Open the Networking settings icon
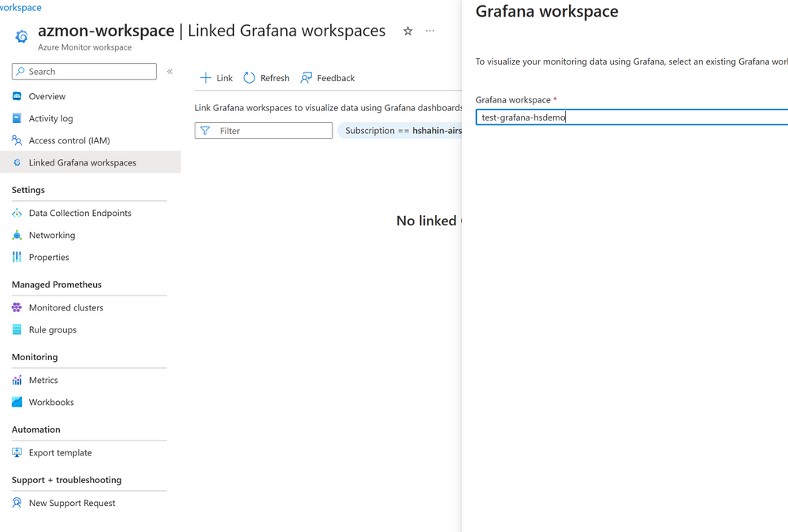The image size is (788, 532). pos(16,235)
